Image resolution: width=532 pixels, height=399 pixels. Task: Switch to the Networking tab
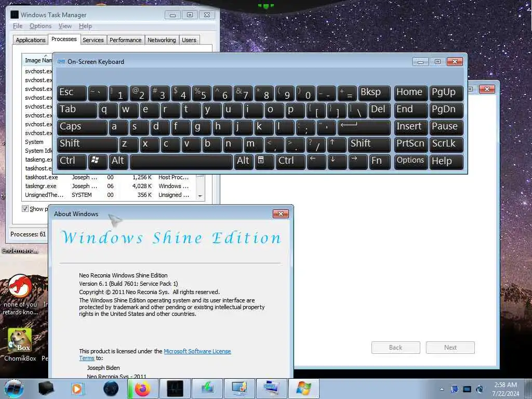point(162,40)
